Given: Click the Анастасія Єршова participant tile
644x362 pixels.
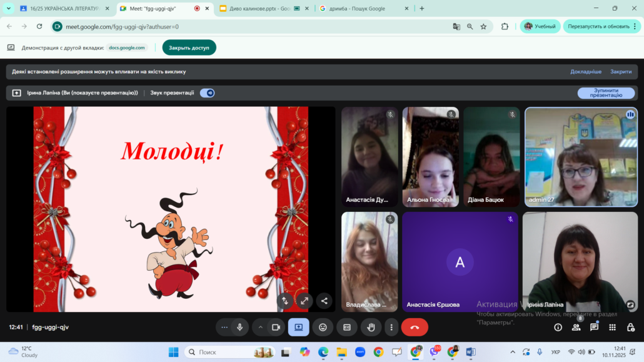Looking at the screenshot, I should coord(460,261).
